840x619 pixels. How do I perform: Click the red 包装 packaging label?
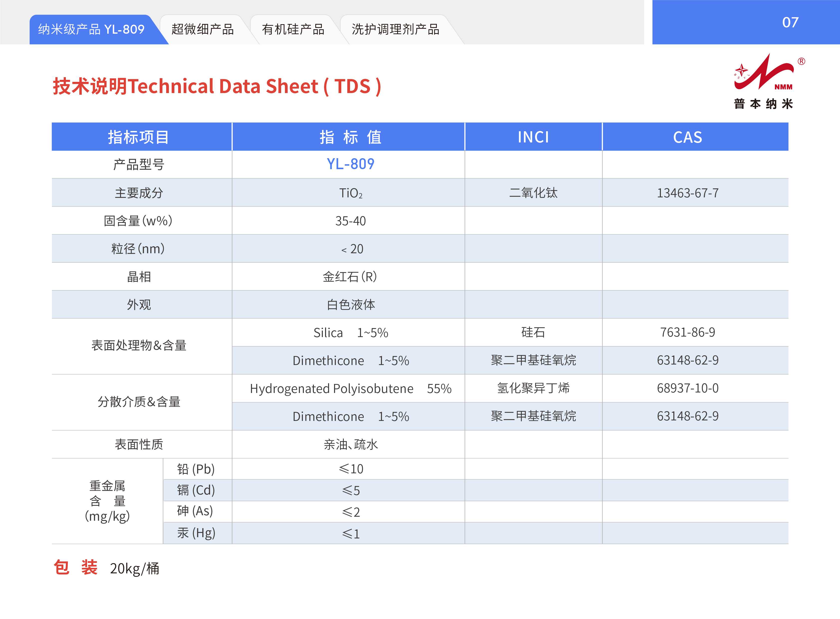pos(75,568)
